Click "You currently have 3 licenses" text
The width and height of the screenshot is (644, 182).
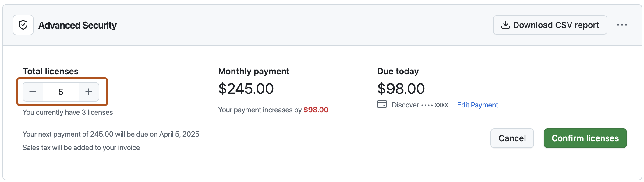click(x=68, y=112)
